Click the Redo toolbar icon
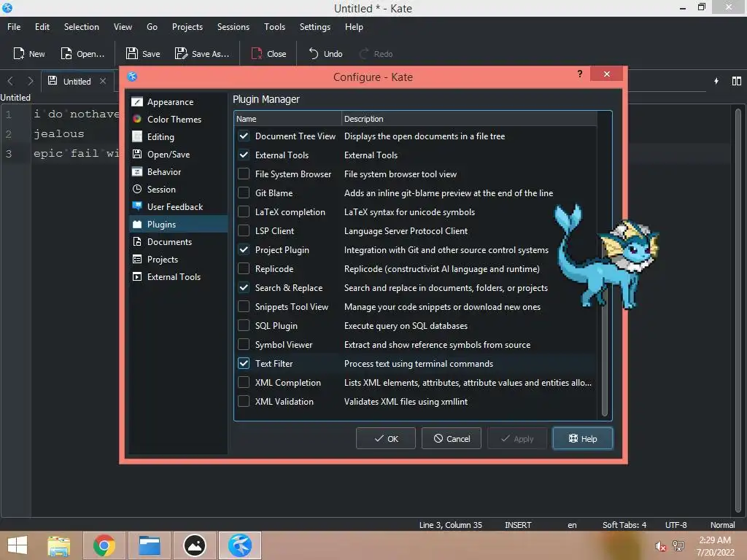 click(x=364, y=53)
